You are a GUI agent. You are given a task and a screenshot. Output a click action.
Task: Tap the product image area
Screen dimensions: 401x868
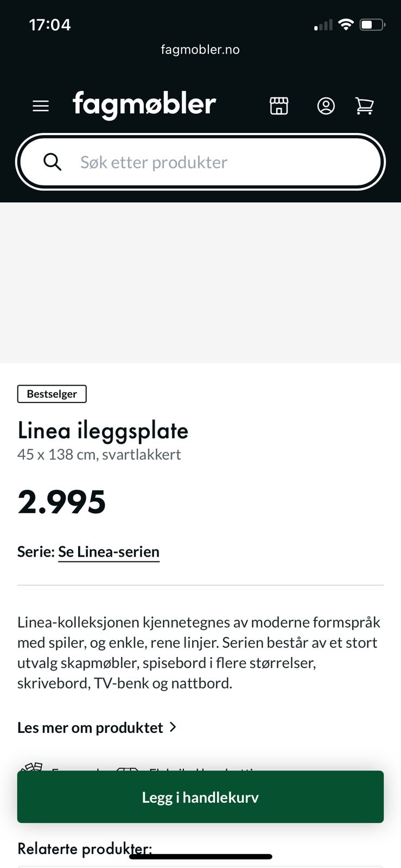200,283
